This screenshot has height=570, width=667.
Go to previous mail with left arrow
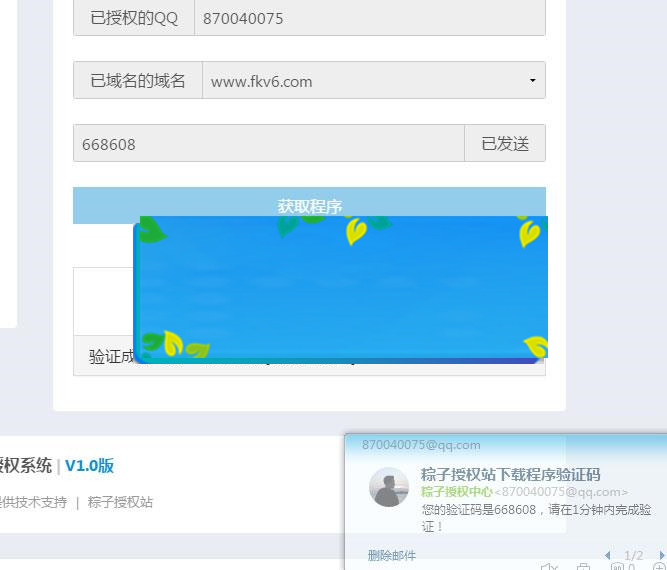tap(607, 555)
